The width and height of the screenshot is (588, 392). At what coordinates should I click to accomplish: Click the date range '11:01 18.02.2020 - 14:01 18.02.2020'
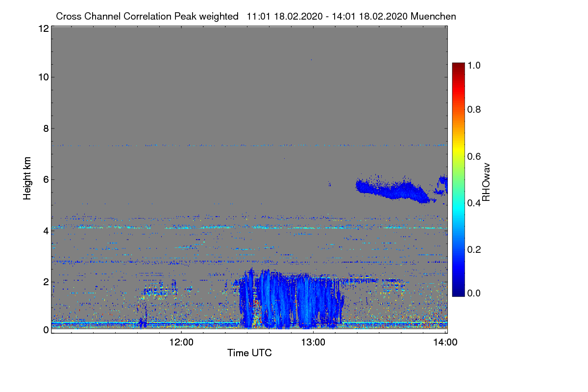pyautogui.click(x=328, y=16)
